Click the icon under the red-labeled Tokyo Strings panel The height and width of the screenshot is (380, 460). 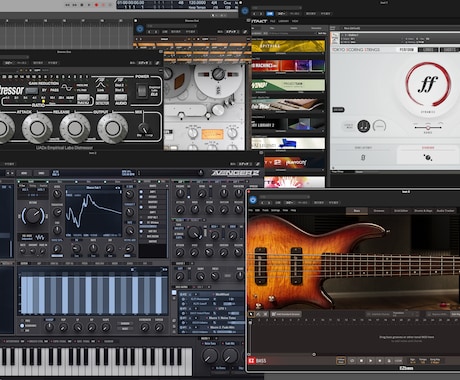428,157
